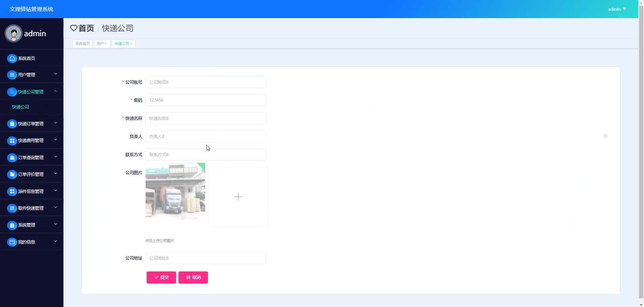Click the 取消 cancel button

pos(193,278)
